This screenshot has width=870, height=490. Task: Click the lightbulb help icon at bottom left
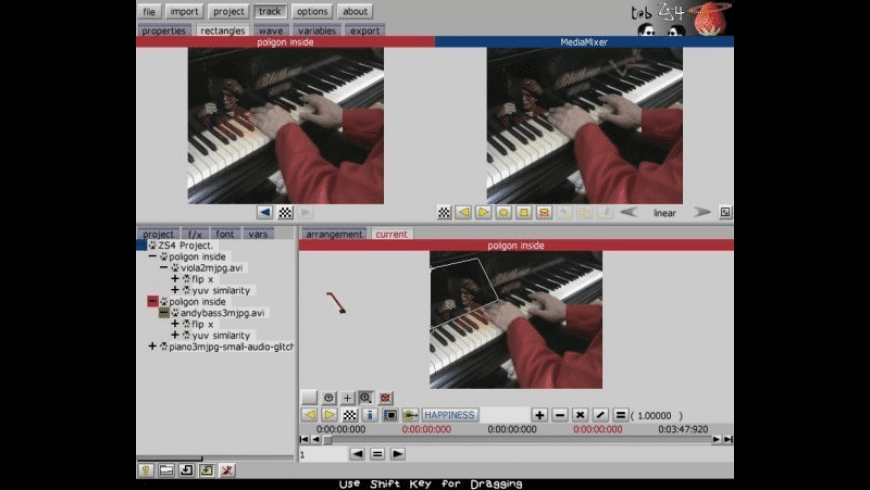(145, 470)
